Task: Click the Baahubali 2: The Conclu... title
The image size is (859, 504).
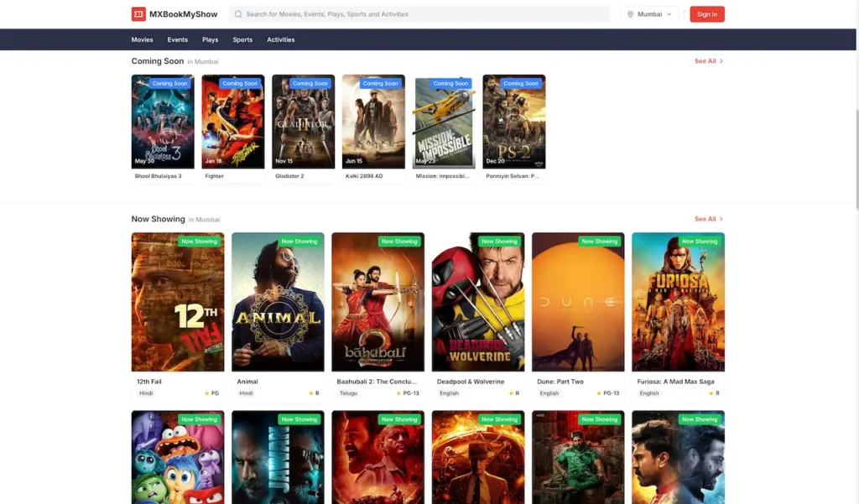Action: pos(377,382)
